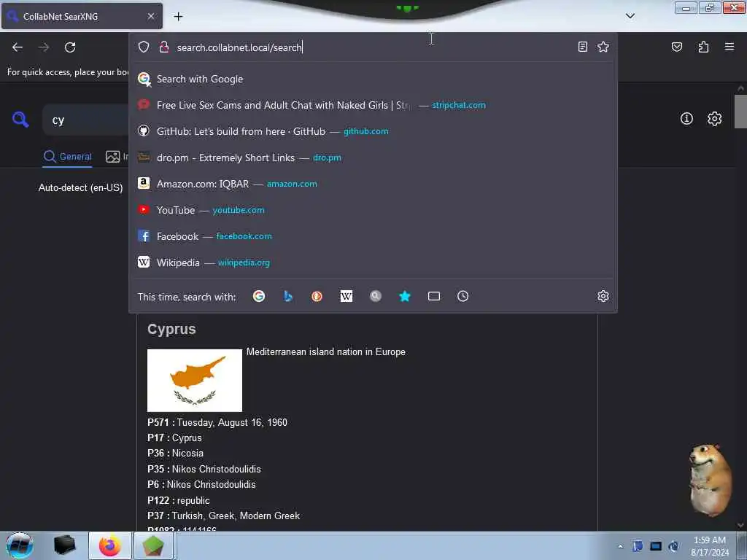Search this time with Google icon

[259, 296]
